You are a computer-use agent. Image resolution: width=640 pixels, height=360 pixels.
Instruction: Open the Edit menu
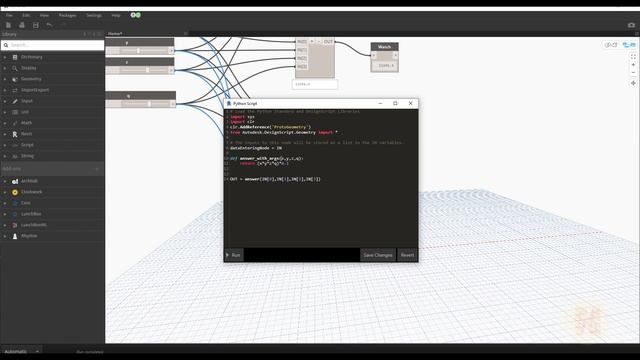pos(26,15)
